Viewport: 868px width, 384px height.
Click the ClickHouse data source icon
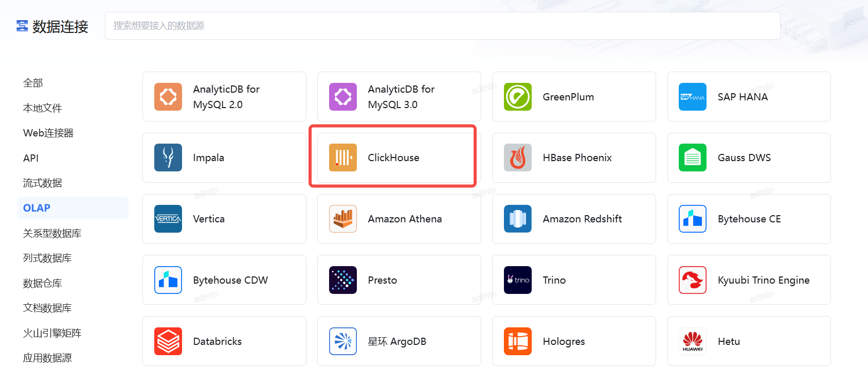[342, 158]
